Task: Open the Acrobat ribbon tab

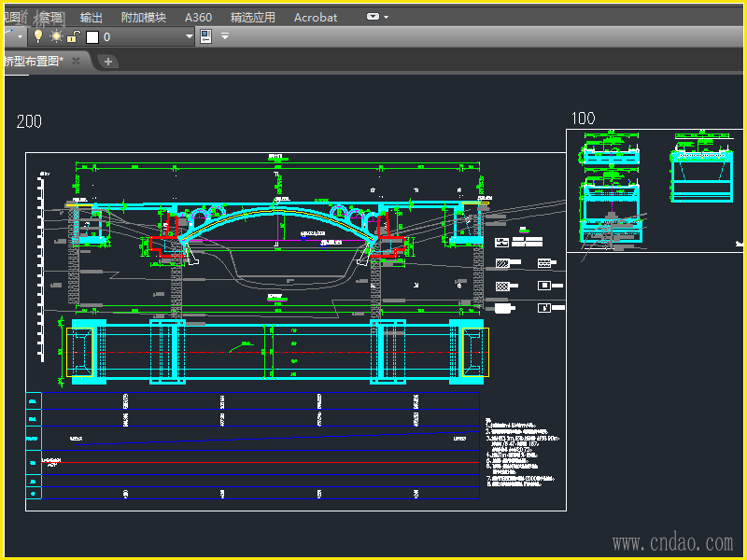Action: 316,17
